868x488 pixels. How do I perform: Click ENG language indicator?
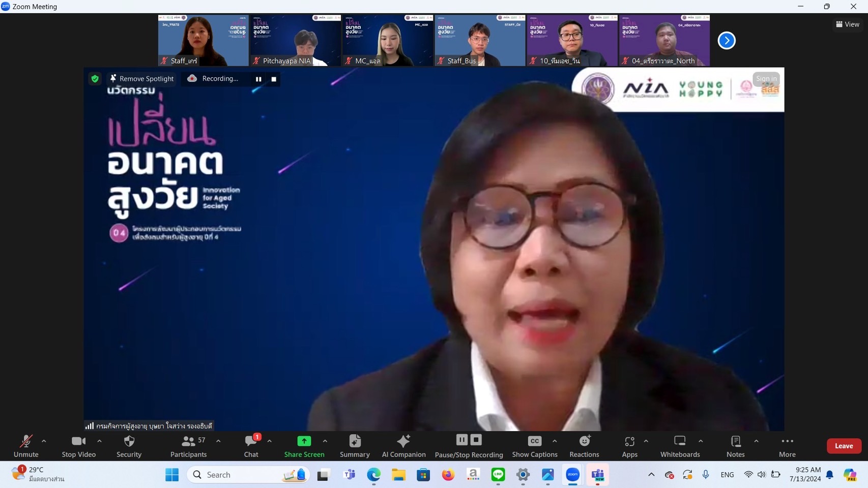[x=727, y=475]
